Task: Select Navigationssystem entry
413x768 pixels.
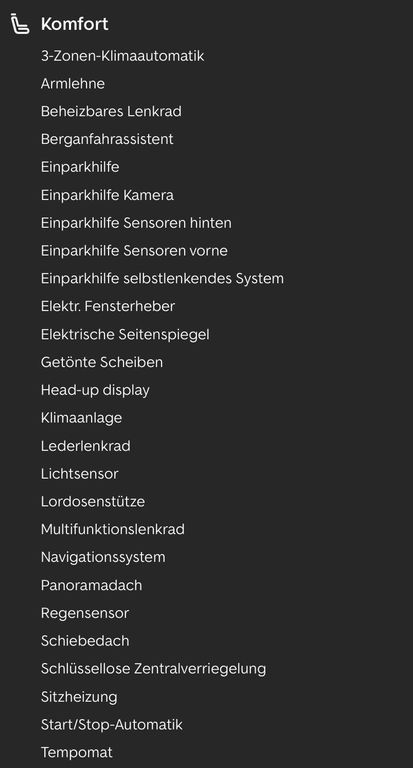Action: click(103, 557)
